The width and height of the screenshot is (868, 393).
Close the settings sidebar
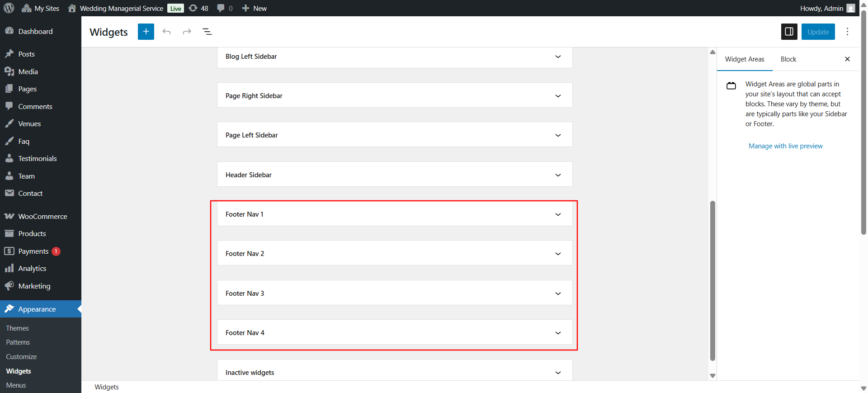click(x=847, y=59)
